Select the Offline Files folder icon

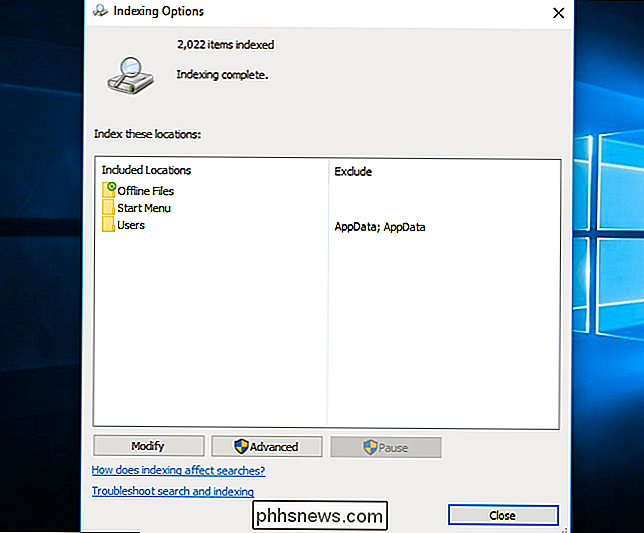point(109,190)
